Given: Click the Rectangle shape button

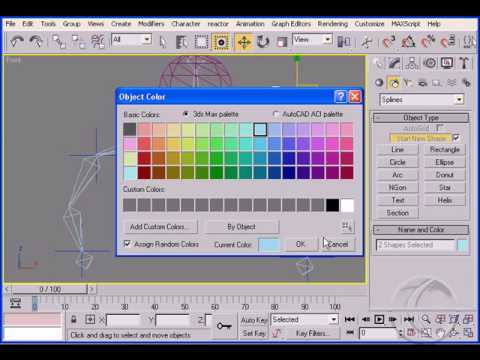Looking at the screenshot, I should [445, 150].
